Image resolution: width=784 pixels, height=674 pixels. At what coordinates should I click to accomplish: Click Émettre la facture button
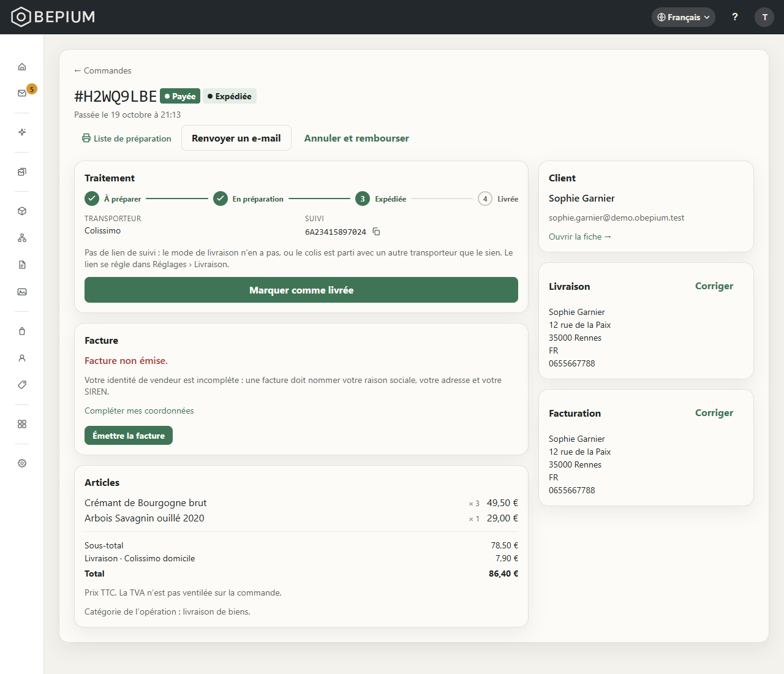(x=129, y=436)
